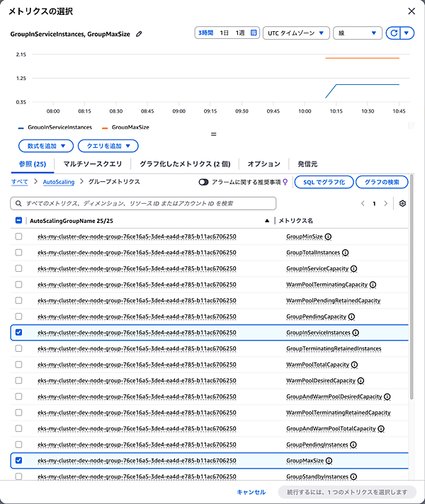The height and width of the screenshot is (504, 425).
Task: Click the lightbulb icon next to alarm recommendations
Action: (285, 182)
